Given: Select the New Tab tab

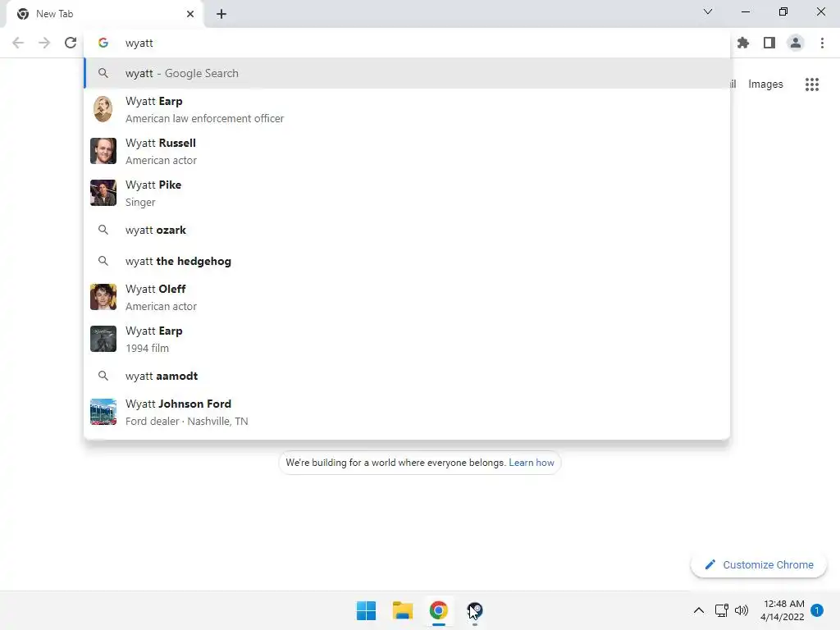Looking at the screenshot, I should (105, 14).
